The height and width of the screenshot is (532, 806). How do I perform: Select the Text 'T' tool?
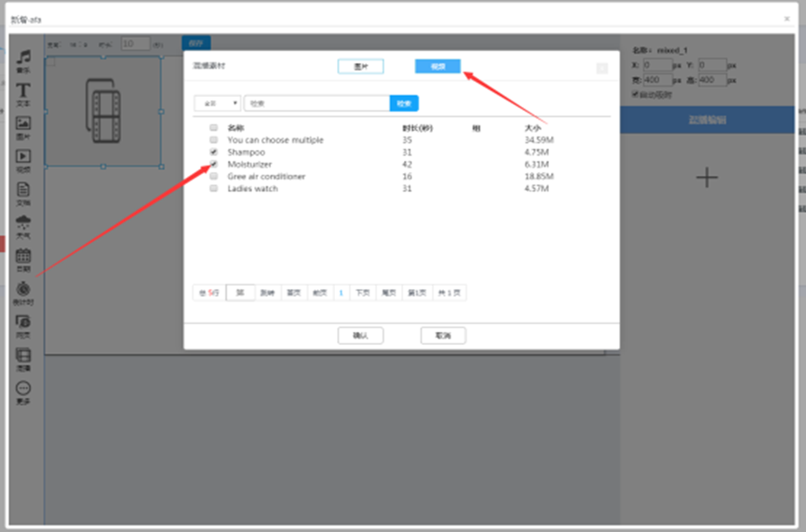[23, 91]
